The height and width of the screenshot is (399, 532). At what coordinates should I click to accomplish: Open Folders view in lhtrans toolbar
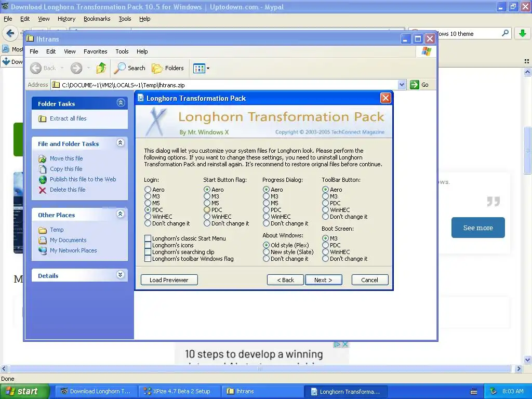[x=168, y=68]
